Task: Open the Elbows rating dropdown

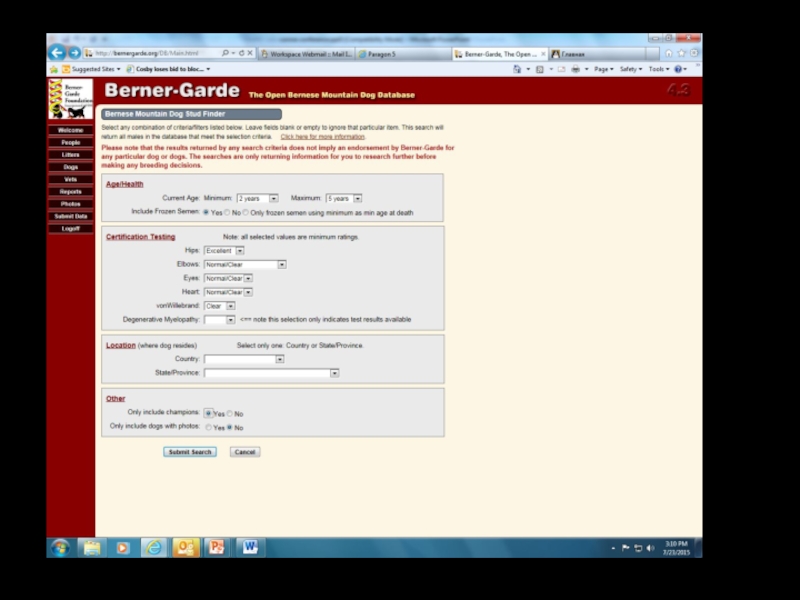Action: click(245, 265)
